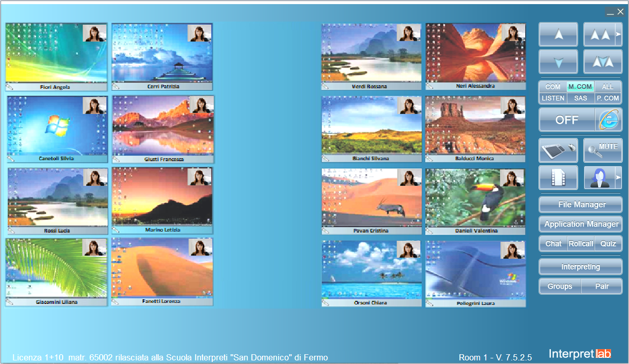Switch to the P. COM mode
The width and height of the screenshot is (629, 364).
coord(608,98)
